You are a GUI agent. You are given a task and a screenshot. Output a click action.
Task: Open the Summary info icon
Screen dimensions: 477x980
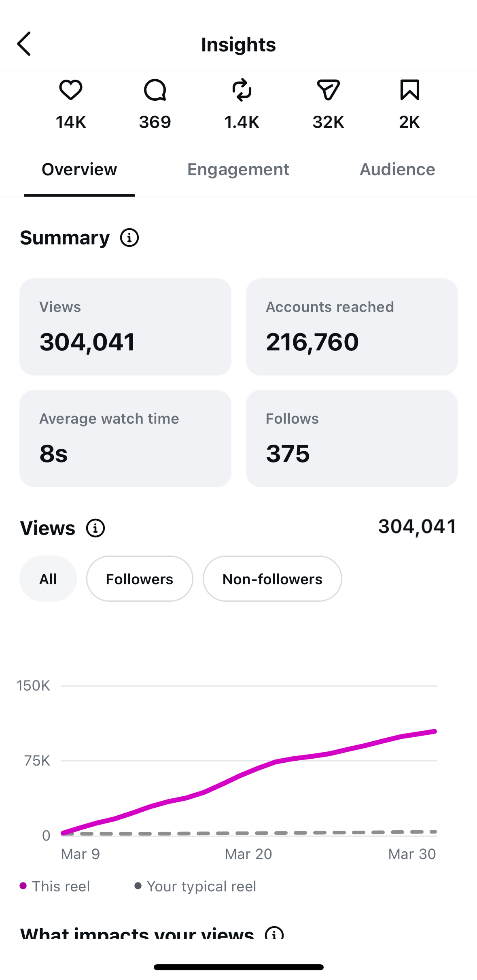(129, 238)
